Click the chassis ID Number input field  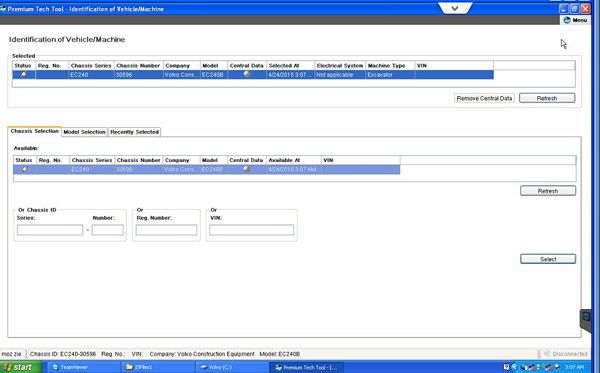(x=108, y=230)
